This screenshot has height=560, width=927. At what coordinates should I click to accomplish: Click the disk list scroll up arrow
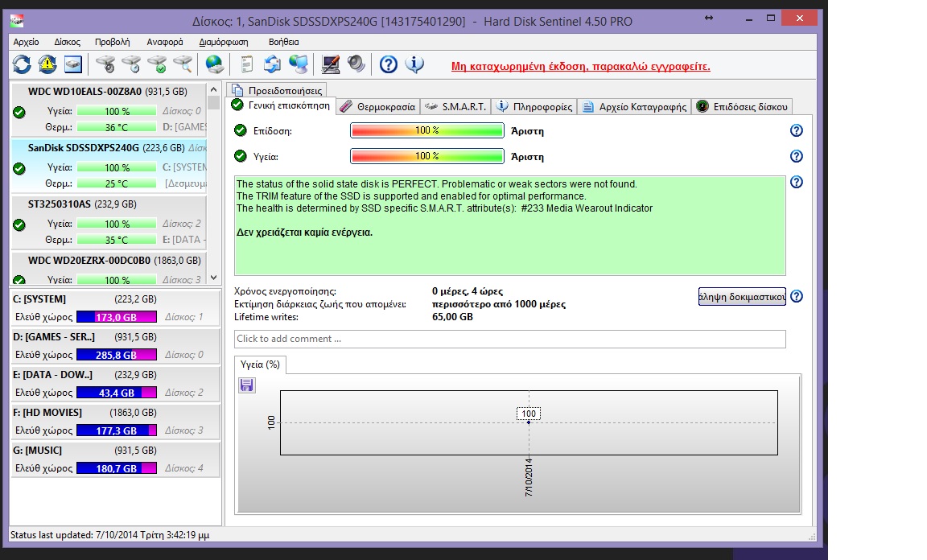[x=213, y=90]
